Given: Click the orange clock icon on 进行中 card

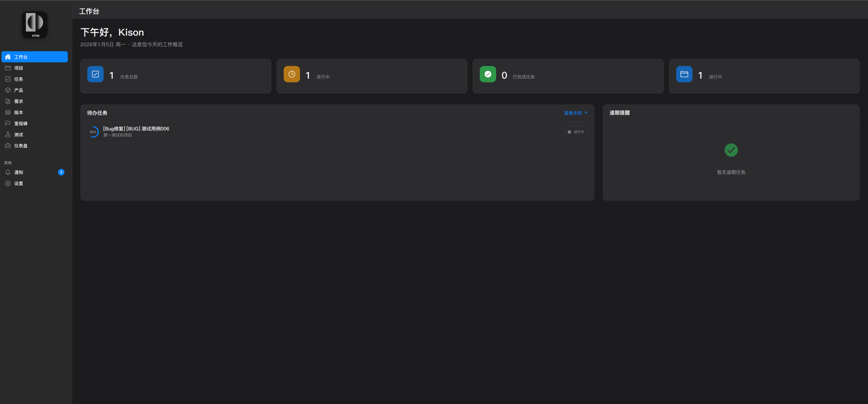Looking at the screenshot, I should [x=291, y=74].
